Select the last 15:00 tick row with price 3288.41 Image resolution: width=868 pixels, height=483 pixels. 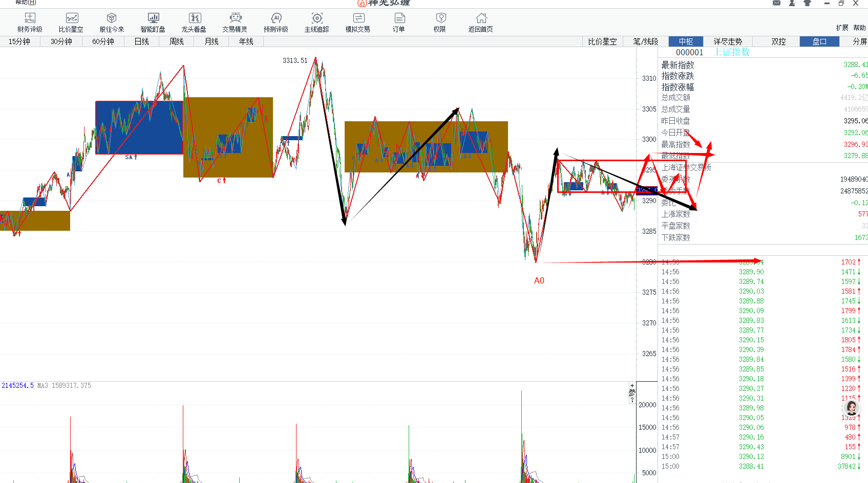pyautogui.click(x=761, y=466)
